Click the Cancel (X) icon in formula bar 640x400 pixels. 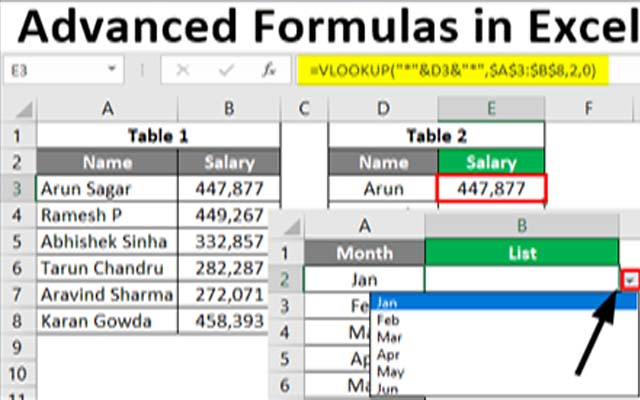[x=182, y=70]
